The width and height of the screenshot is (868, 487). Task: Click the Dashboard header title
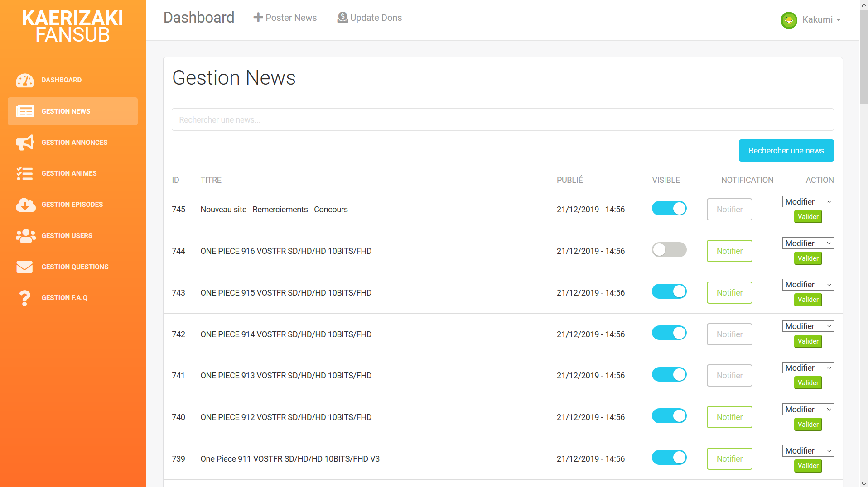coord(199,18)
